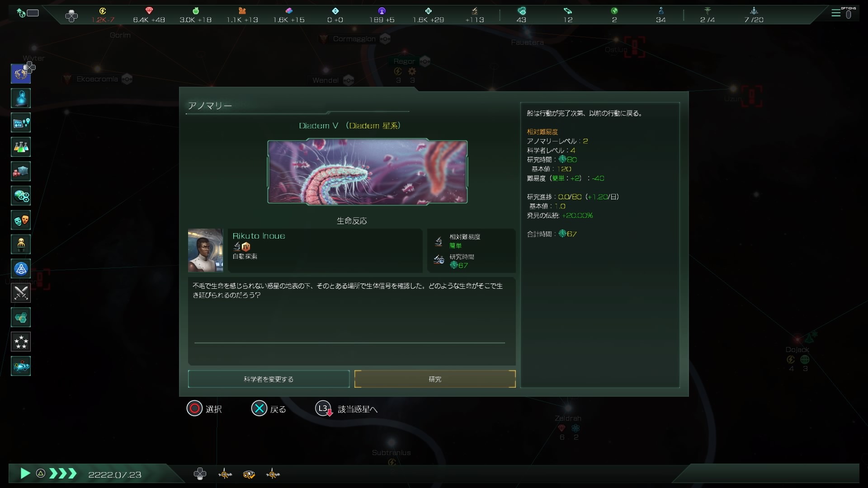Open the five stars traditions icon
The width and height of the screenshot is (868, 488).
click(21, 342)
